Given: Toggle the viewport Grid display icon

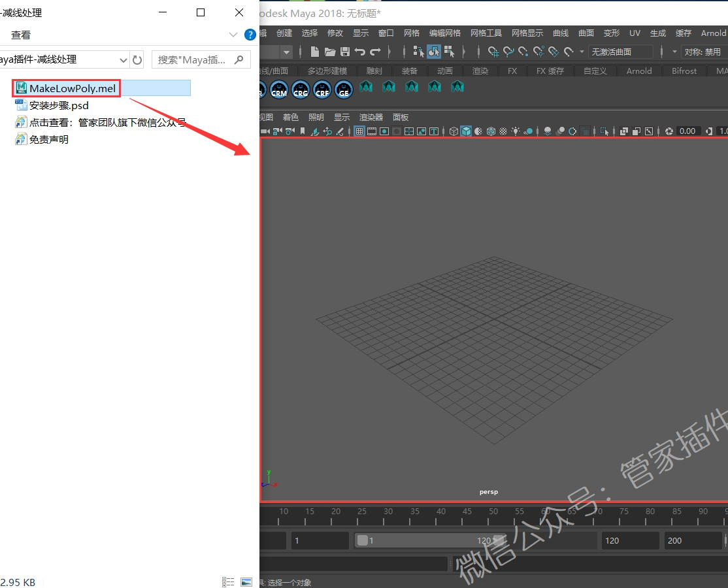Looking at the screenshot, I should [x=359, y=131].
